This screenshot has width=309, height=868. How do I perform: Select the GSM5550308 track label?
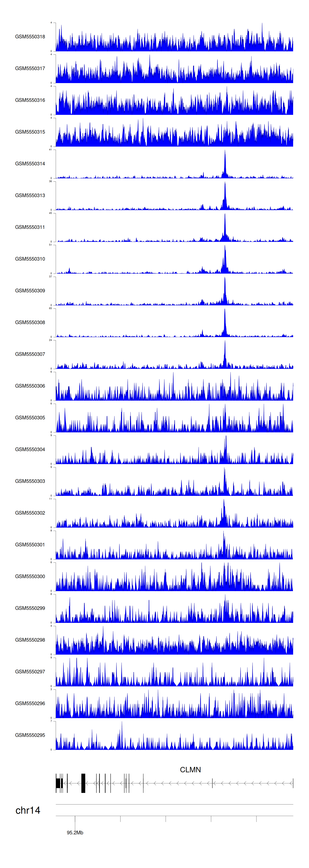point(30,322)
